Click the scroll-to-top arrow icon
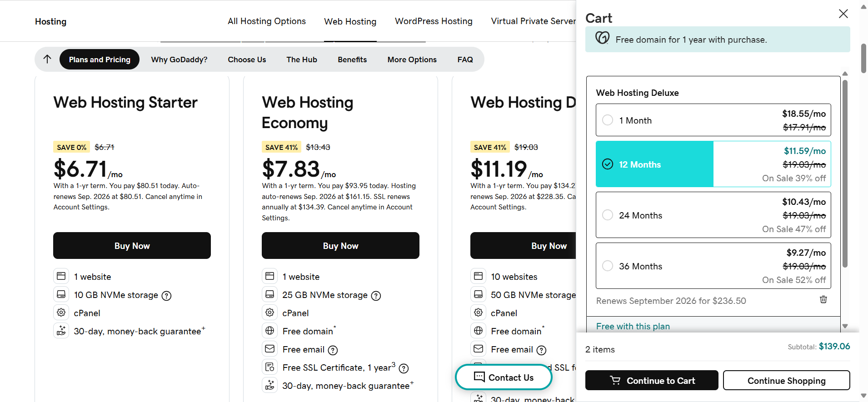The height and width of the screenshot is (402, 868). point(47,59)
